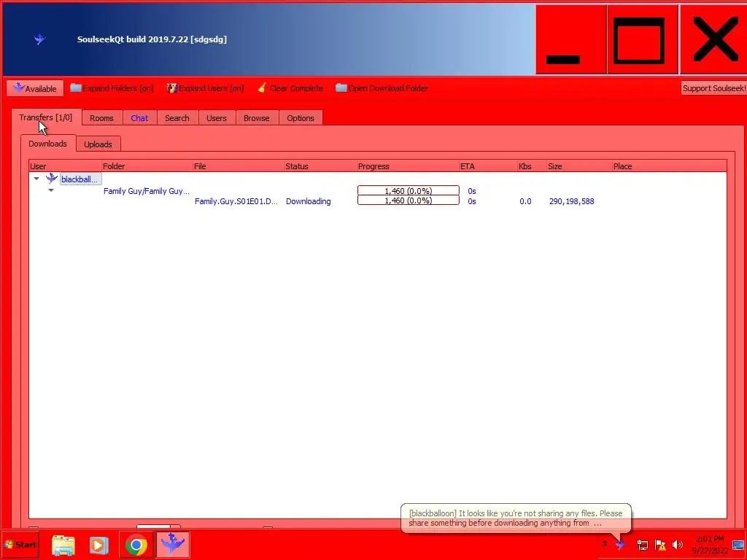Open the network tray icon
Screen dimensions: 747x560
point(642,545)
